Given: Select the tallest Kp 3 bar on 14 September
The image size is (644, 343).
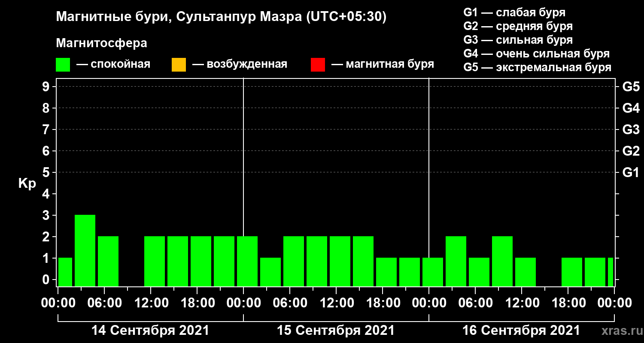Looking at the screenshot, I should click(x=85, y=250).
